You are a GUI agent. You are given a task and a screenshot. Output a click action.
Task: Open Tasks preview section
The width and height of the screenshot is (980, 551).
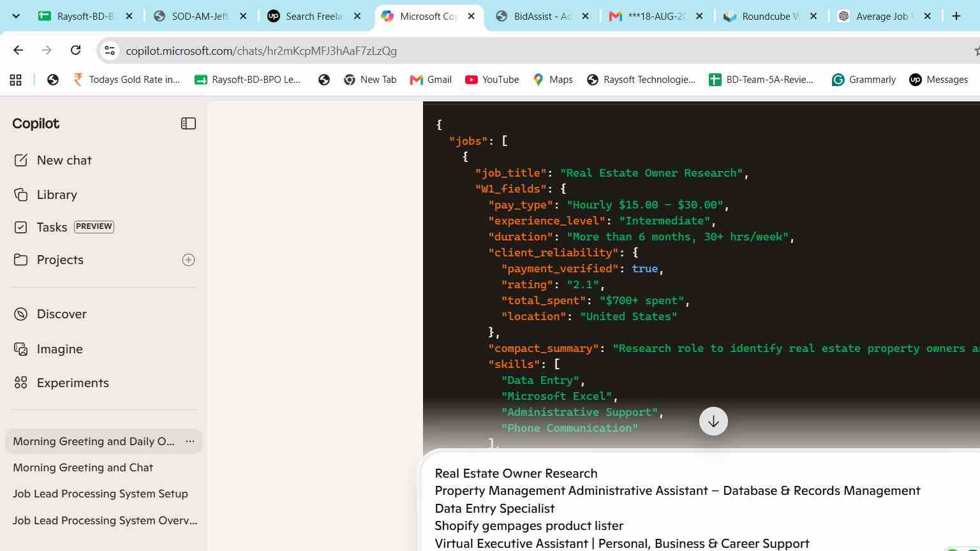(64, 227)
